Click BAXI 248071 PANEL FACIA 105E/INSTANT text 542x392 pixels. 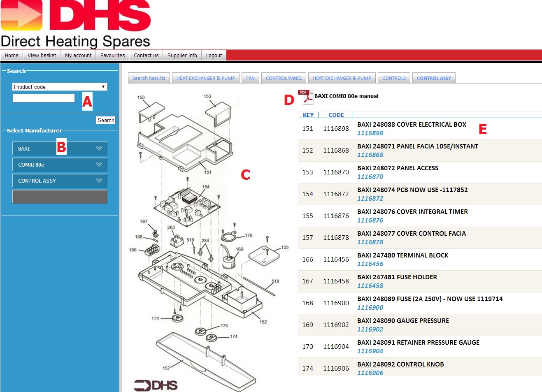[x=418, y=146]
